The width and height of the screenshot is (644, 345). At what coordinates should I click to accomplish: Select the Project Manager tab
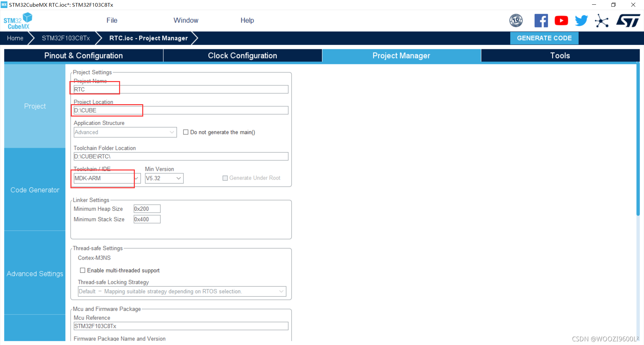[x=401, y=56]
